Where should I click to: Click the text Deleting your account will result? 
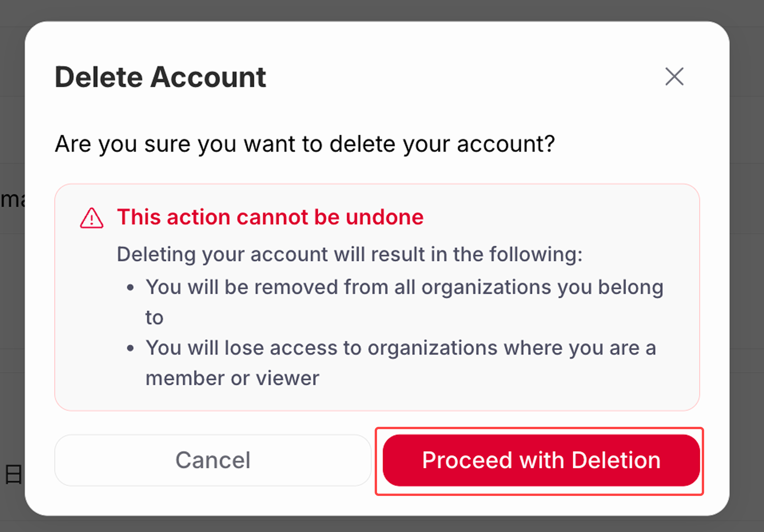tap(350, 254)
